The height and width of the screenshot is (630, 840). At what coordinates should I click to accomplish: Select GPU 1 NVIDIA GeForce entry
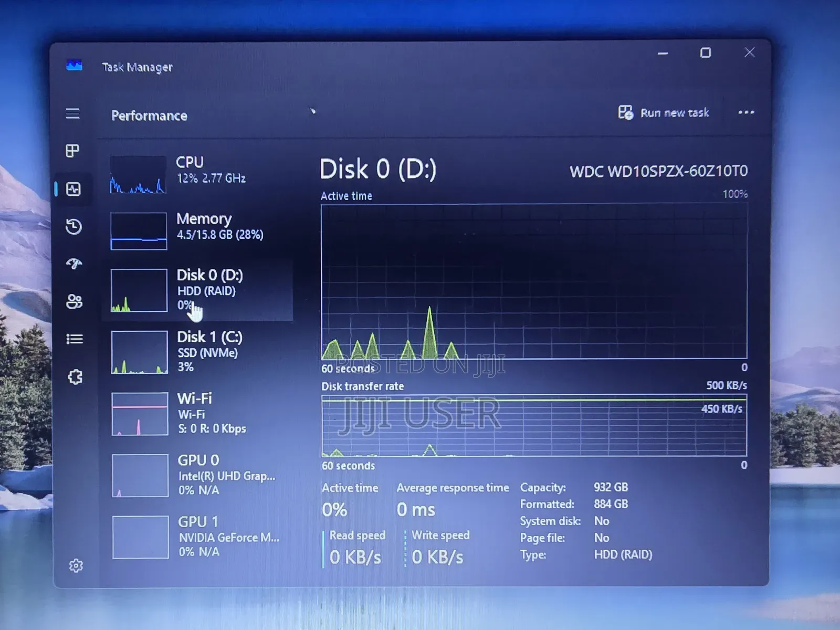[198, 537]
